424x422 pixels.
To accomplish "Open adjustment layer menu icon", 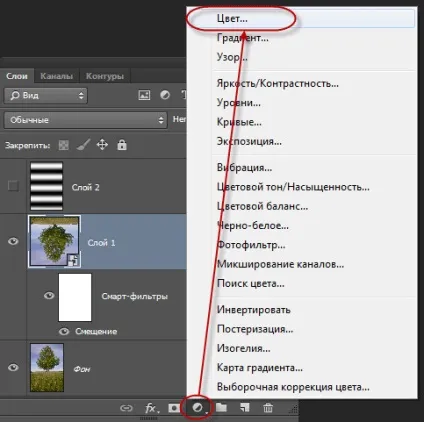I will click(198, 408).
